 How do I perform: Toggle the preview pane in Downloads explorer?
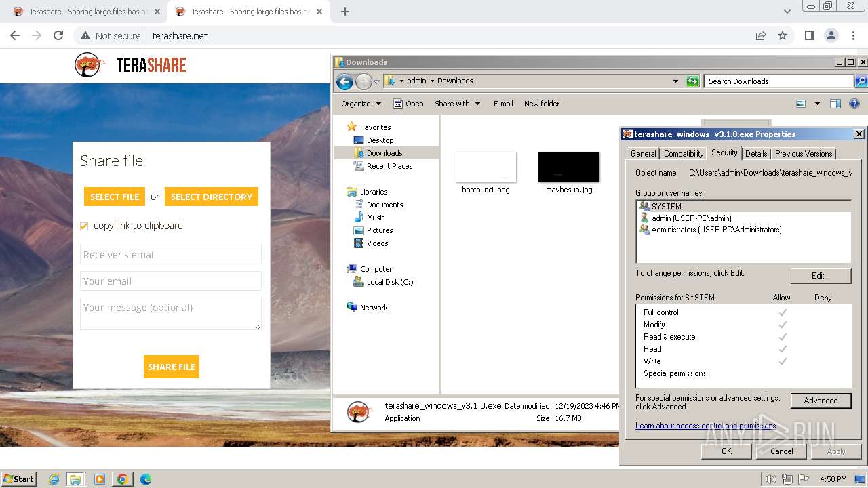pos(835,104)
